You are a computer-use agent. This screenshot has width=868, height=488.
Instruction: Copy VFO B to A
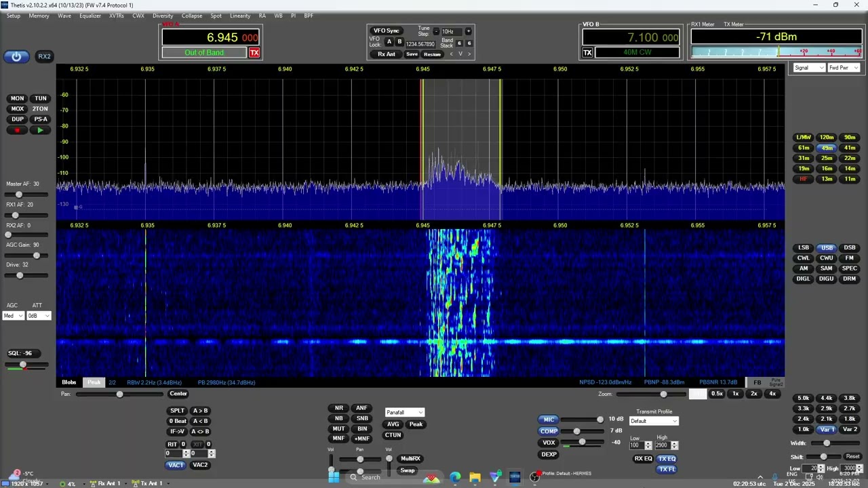tap(200, 421)
